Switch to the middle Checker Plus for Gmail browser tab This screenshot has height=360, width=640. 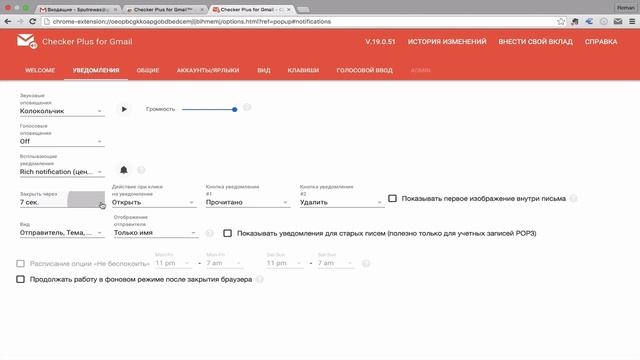[x=166, y=9]
